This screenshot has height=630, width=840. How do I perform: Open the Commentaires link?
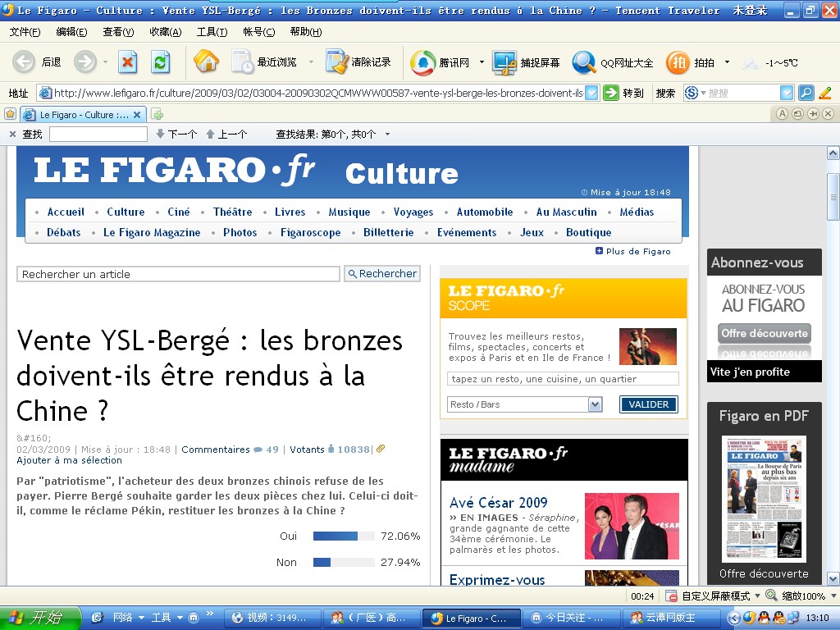[216, 450]
